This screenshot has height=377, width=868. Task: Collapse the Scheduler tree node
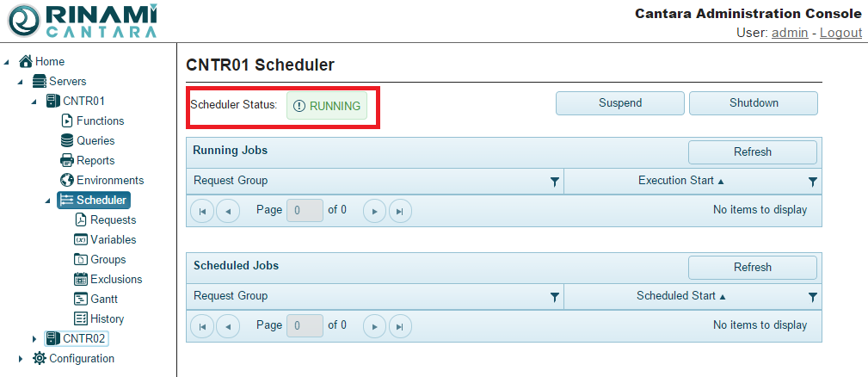(x=48, y=201)
